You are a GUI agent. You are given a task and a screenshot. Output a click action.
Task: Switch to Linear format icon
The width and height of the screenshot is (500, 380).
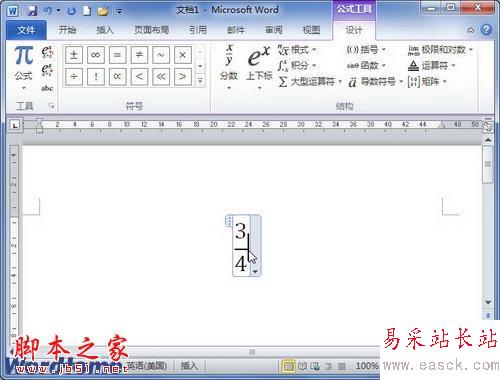[x=47, y=70]
